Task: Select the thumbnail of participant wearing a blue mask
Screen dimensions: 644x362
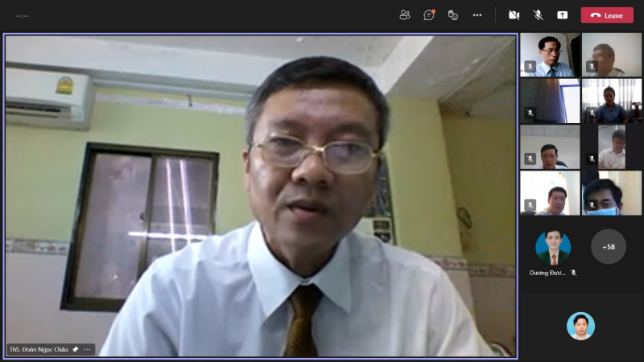Action: [x=612, y=193]
